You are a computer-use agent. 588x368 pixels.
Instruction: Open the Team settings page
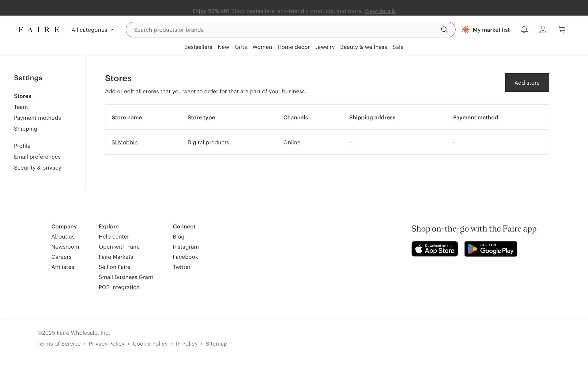click(21, 107)
